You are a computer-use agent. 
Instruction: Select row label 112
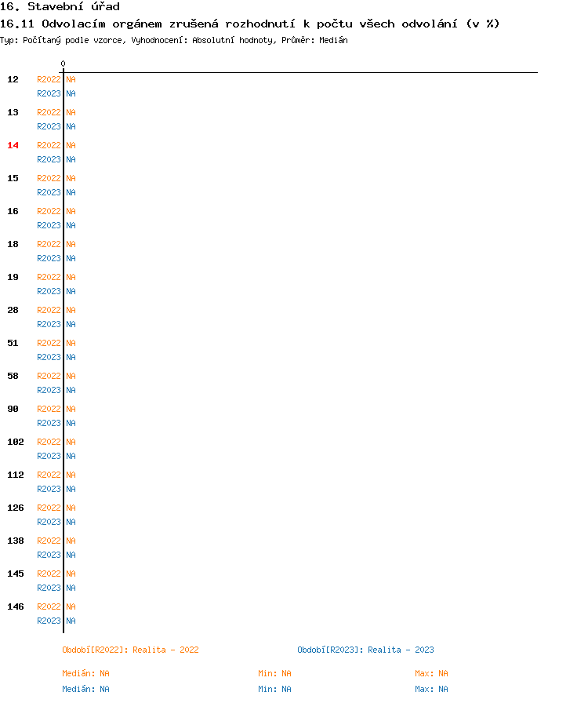pos(16,475)
